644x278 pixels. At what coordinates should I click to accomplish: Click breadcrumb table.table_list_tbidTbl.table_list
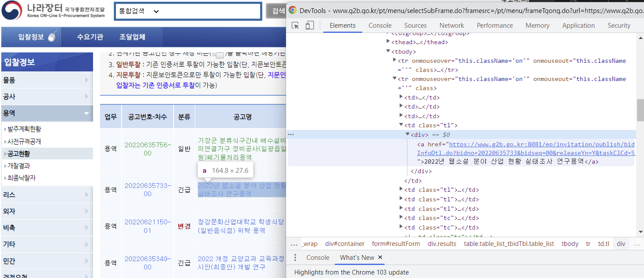point(509,244)
